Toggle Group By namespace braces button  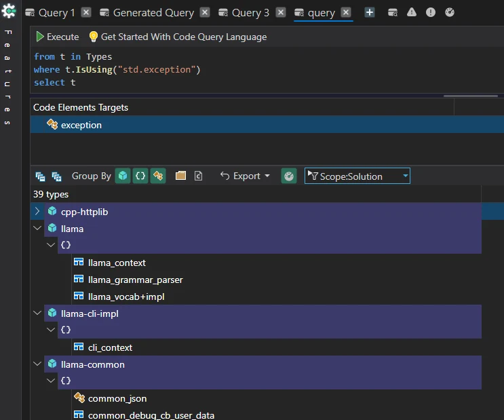click(140, 176)
